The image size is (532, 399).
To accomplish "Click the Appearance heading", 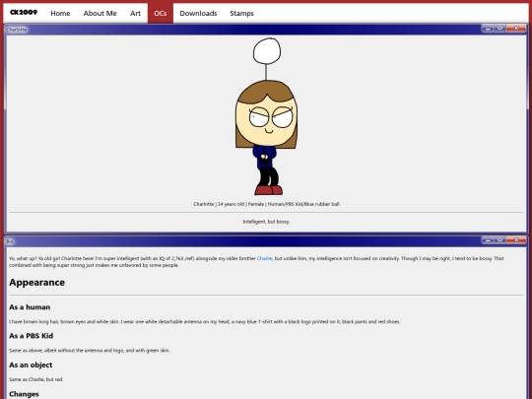I will pos(37,283).
